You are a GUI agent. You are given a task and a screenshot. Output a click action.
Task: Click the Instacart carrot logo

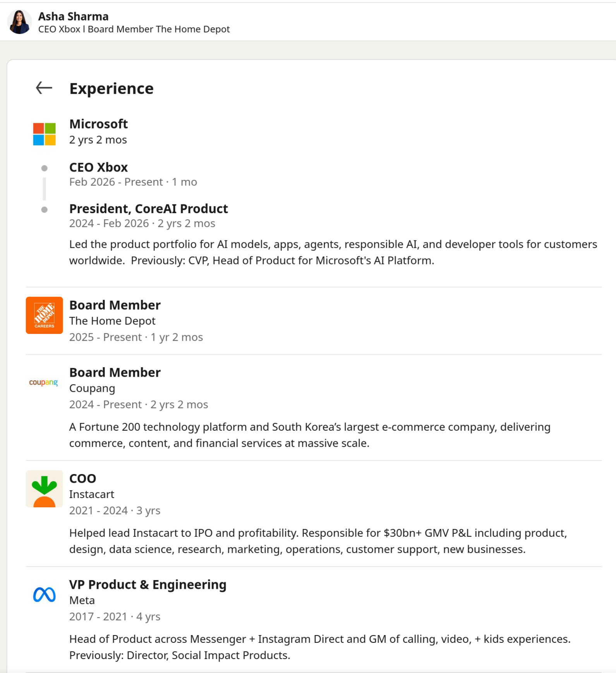coord(44,488)
